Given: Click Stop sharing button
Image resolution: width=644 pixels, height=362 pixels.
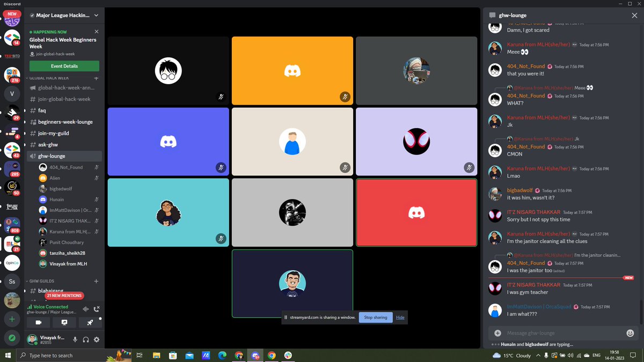Looking at the screenshot, I should point(376,317).
